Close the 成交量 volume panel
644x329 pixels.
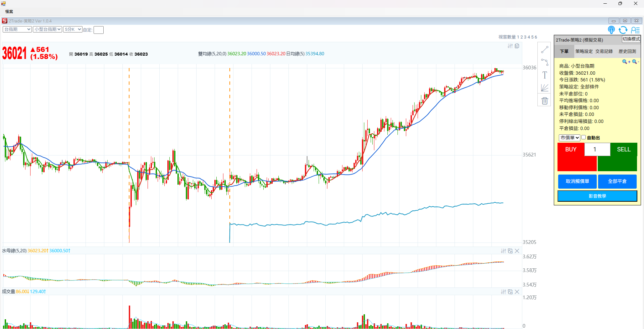pos(517,292)
